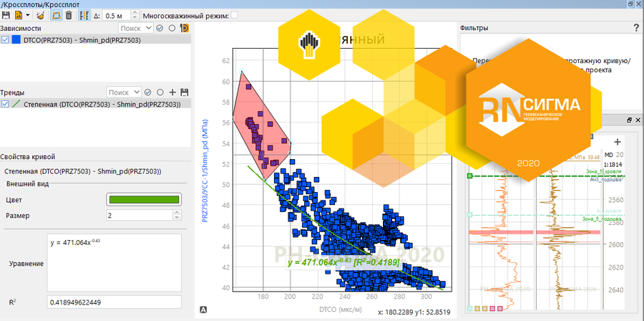Click the clear brush icon in the toolbar

[39, 15]
